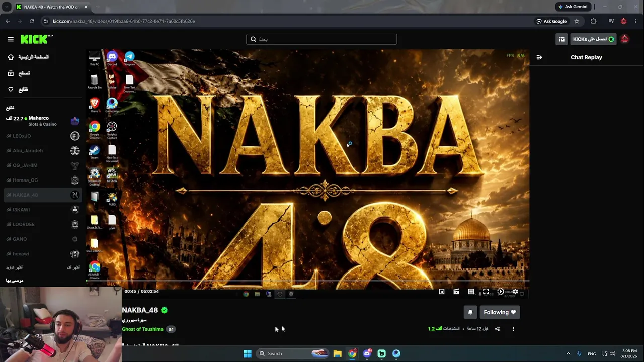Click the ar language tag
644x362 pixels.
tap(171, 329)
